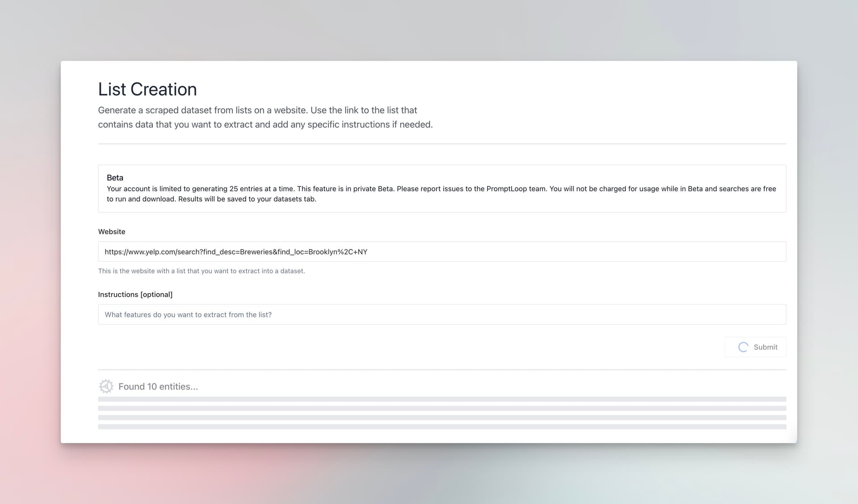Image resolution: width=858 pixels, height=504 pixels.
Task: Click the Instructions [optional] label
Action: click(135, 294)
